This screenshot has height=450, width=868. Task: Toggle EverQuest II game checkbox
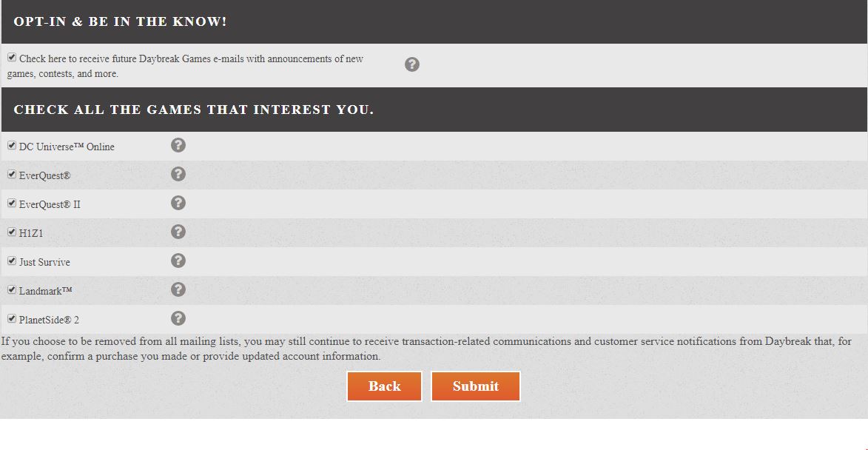point(12,203)
